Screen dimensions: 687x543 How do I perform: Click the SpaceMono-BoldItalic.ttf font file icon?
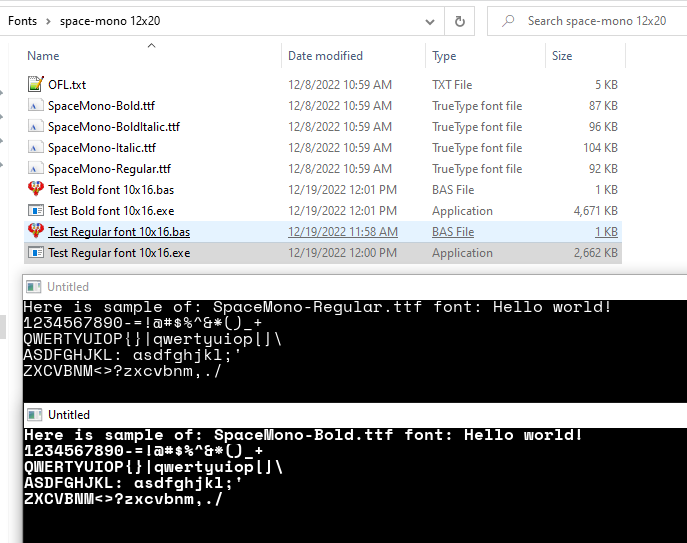[x=35, y=127]
